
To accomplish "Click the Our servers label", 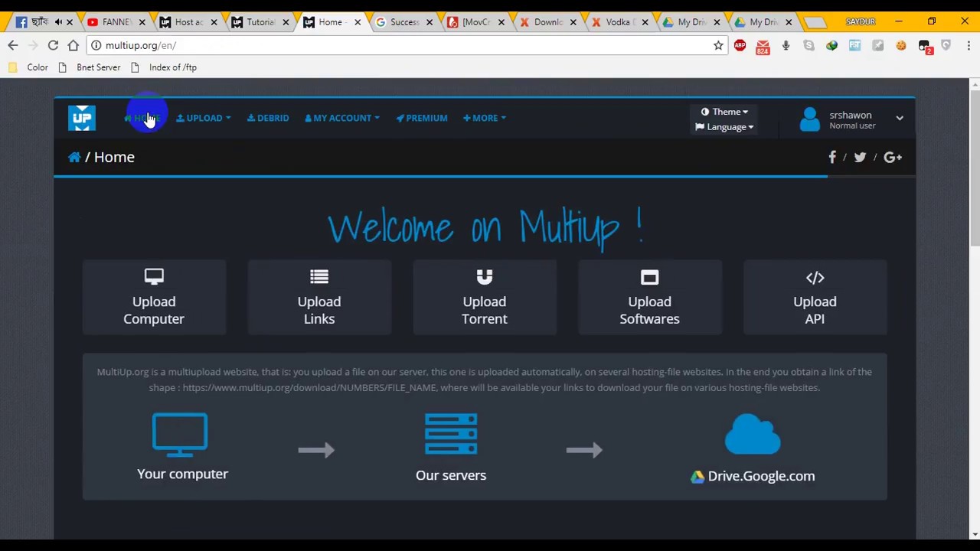I will [451, 475].
